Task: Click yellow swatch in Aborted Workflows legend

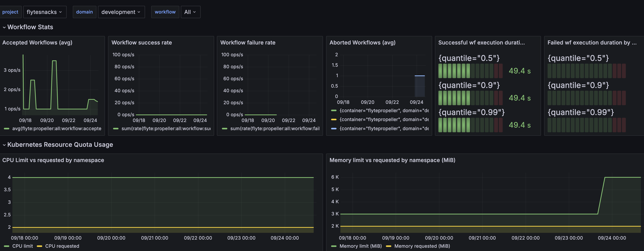Action: click(x=334, y=120)
